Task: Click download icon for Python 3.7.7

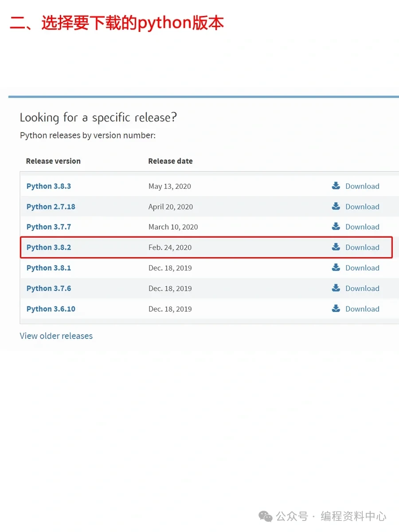Action: (336, 227)
